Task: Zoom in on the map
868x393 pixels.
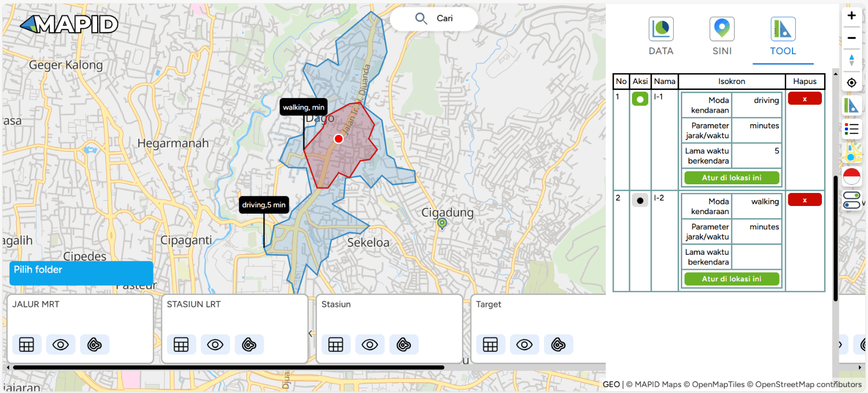Action: point(852,16)
